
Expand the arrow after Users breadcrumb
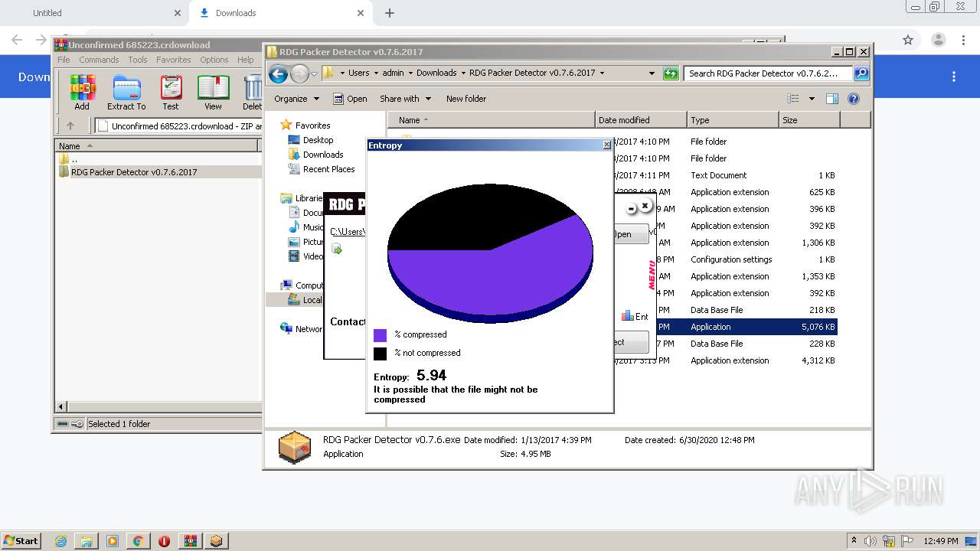pos(375,73)
